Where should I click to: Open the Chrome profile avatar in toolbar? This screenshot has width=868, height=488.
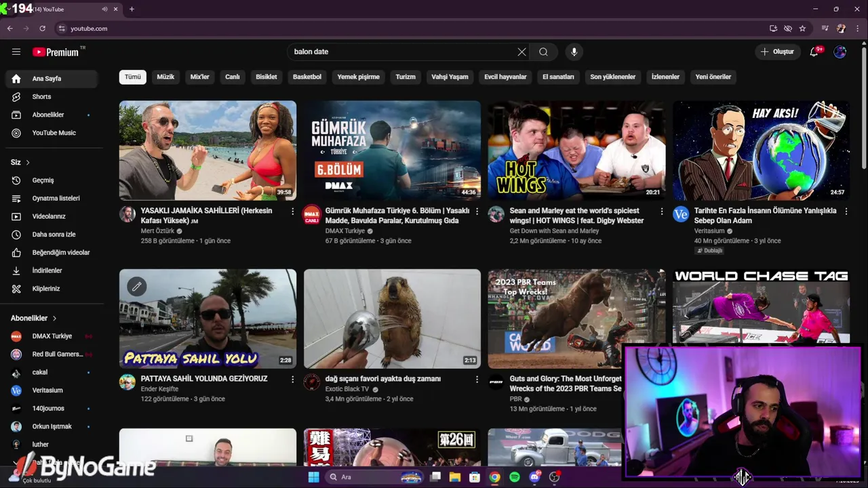[842, 28]
